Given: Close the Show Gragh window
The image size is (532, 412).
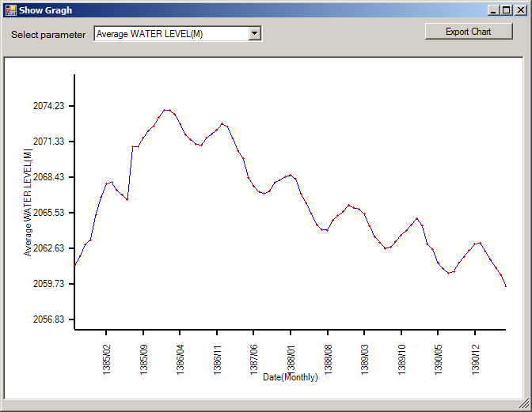Looking at the screenshot, I should coord(520,10).
